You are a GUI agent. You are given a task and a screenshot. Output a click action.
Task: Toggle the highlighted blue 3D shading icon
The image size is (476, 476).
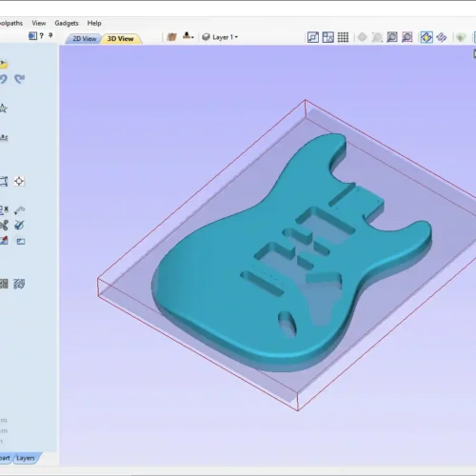(x=426, y=37)
